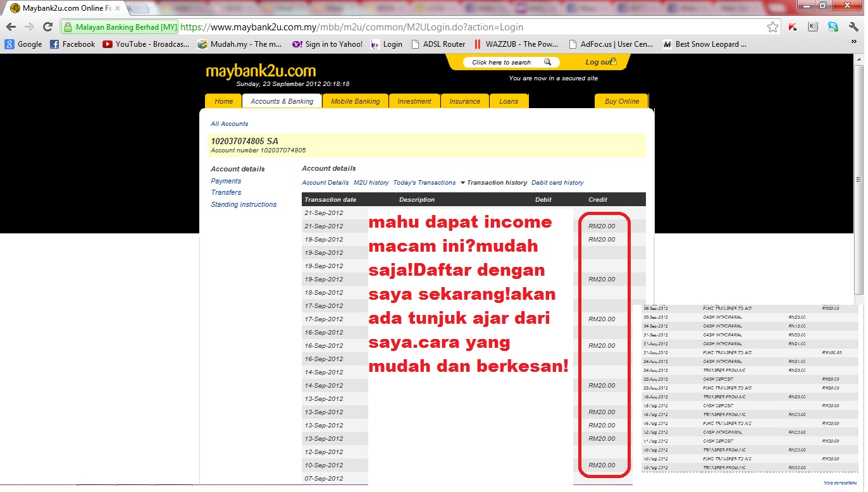Open Chrome's wrench settings menu
868x492 pixels.
853,27
